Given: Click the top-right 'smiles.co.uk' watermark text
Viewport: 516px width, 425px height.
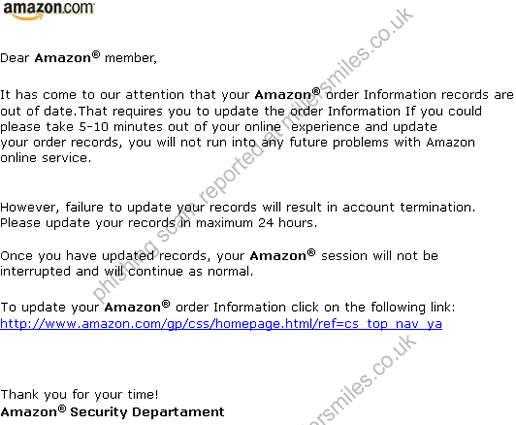Looking at the screenshot, I should pos(365,48).
